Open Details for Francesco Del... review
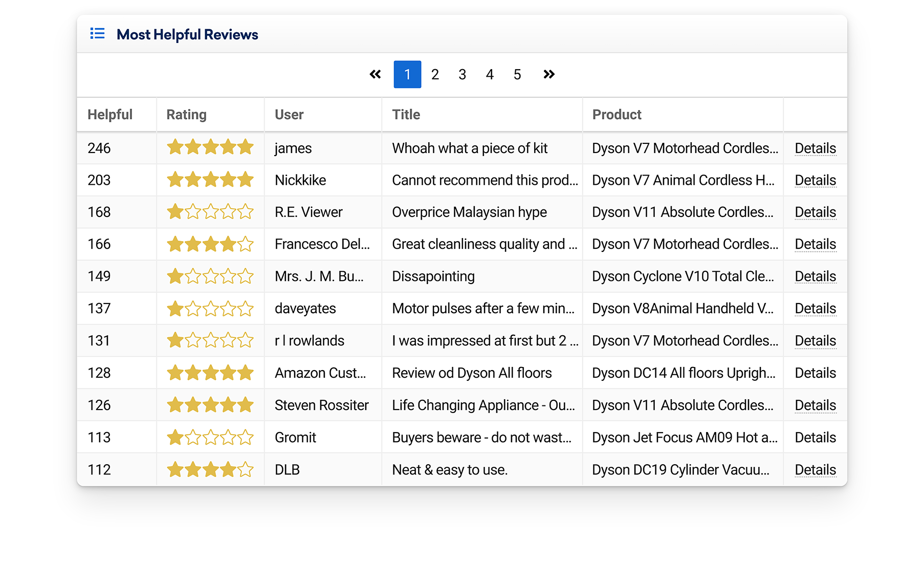Screen dimensions: 924x561 (815, 244)
